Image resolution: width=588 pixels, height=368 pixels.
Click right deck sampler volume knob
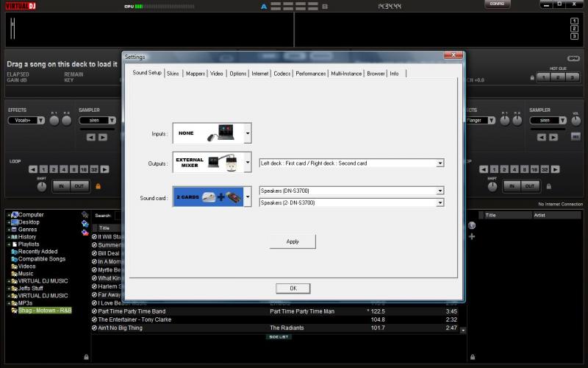576,121
